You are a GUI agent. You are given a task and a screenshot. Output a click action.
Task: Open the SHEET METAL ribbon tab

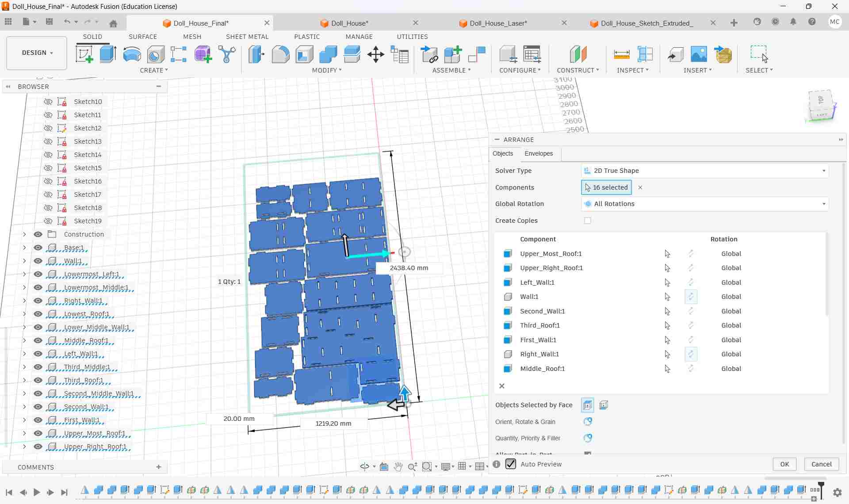[x=247, y=37]
